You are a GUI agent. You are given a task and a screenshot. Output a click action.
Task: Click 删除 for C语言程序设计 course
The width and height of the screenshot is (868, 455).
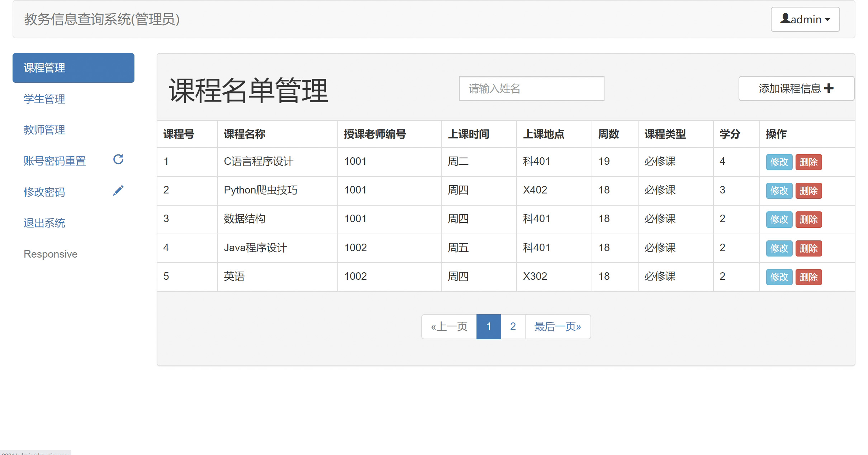808,162
